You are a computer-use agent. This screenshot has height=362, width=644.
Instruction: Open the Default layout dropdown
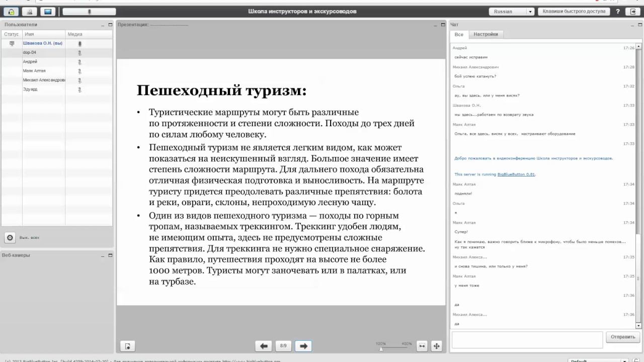click(x=599, y=360)
